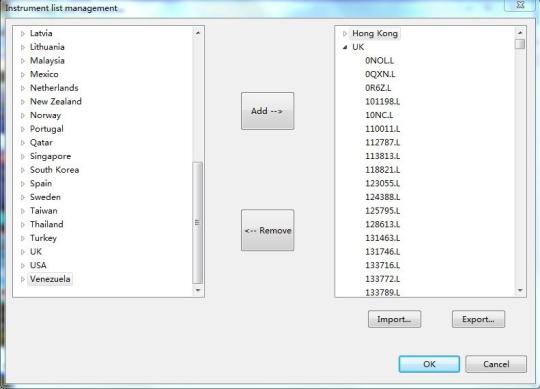Confirm with the OK button
540x389 pixels.
click(x=429, y=364)
